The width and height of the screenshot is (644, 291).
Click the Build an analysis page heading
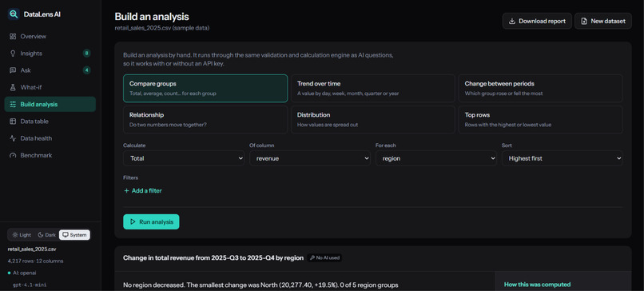click(152, 17)
